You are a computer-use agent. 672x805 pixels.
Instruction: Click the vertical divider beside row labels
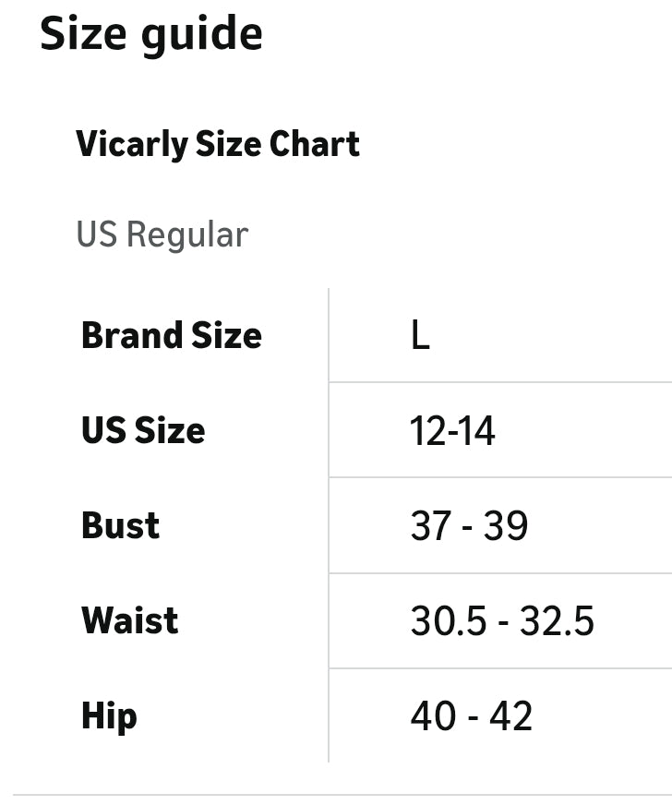click(x=329, y=524)
